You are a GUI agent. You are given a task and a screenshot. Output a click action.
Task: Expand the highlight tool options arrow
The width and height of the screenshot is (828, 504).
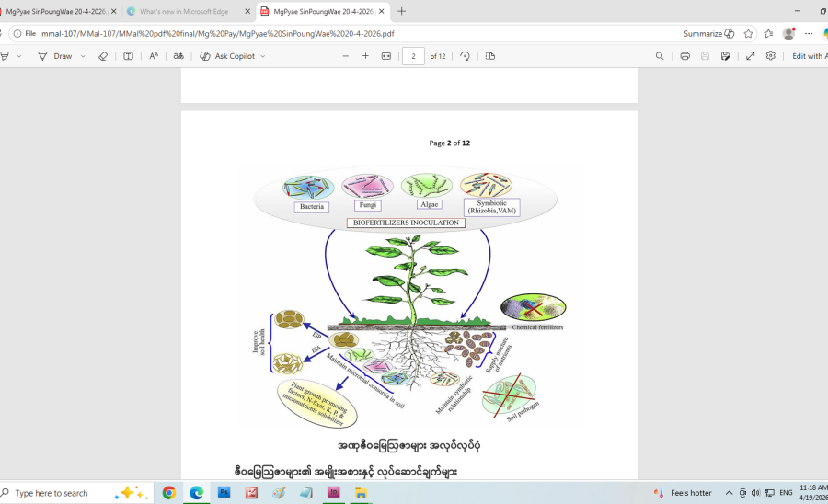(19, 56)
